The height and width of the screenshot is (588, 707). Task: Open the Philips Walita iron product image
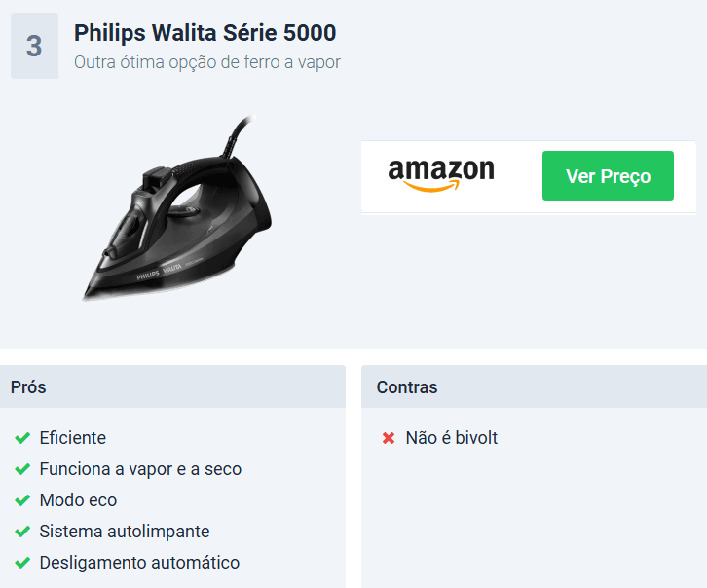177,207
